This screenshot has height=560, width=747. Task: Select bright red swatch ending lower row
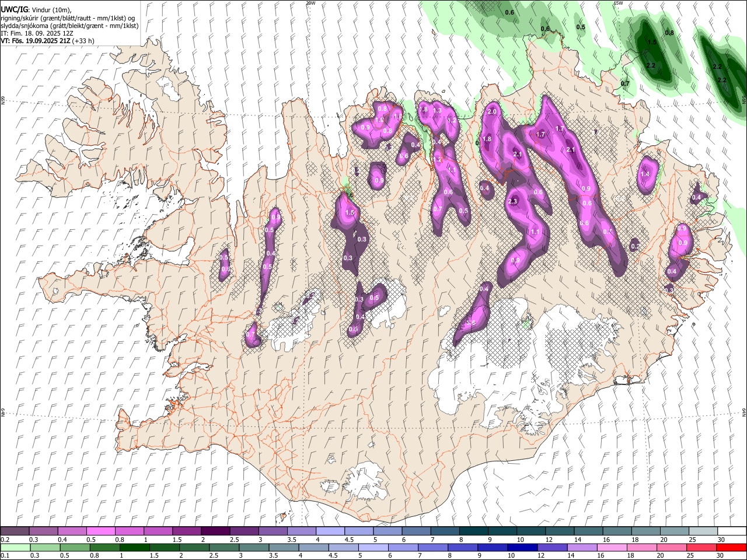[731, 548]
